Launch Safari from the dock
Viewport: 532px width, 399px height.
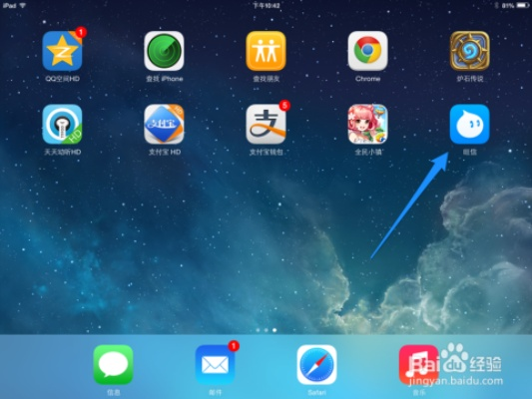click(316, 365)
